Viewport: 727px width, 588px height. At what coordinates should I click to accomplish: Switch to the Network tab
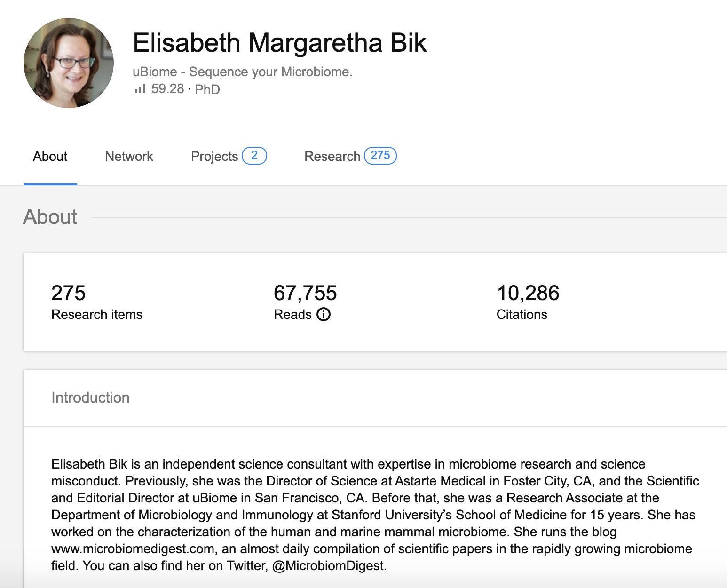click(x=129, y=156)
